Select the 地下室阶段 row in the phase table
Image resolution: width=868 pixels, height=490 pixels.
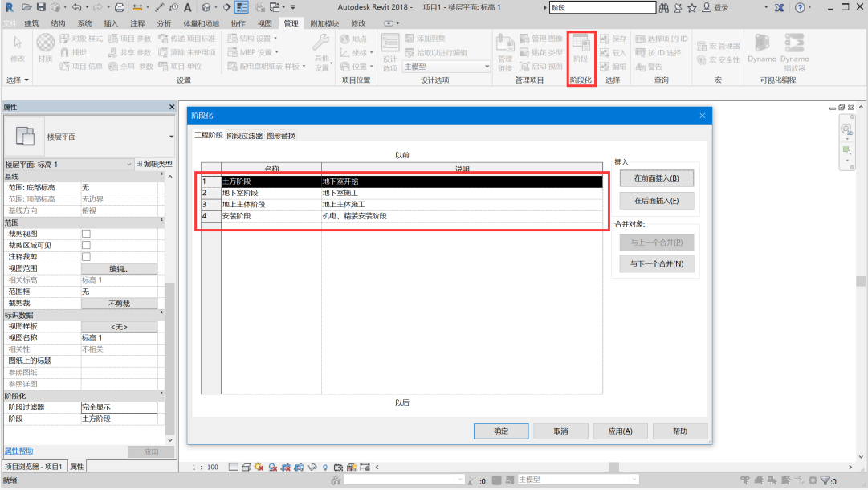(x=402, y=193)
